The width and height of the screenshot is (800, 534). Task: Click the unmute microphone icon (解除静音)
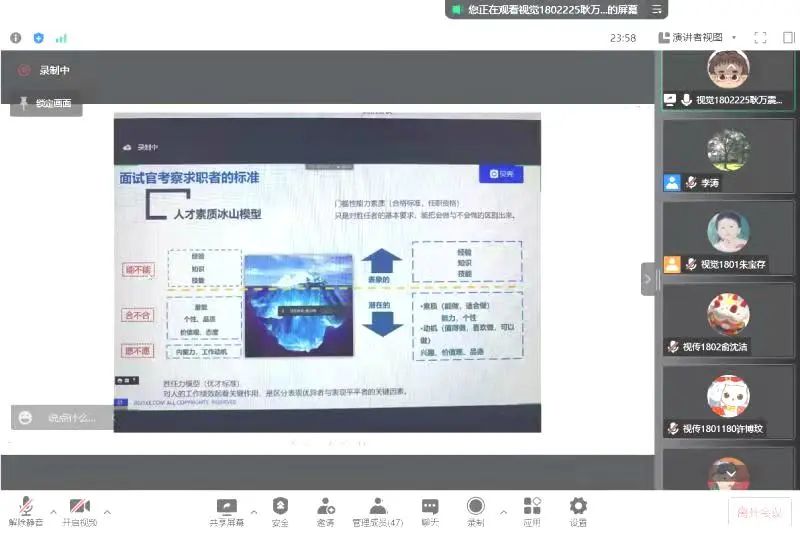[x=26, y=510]
